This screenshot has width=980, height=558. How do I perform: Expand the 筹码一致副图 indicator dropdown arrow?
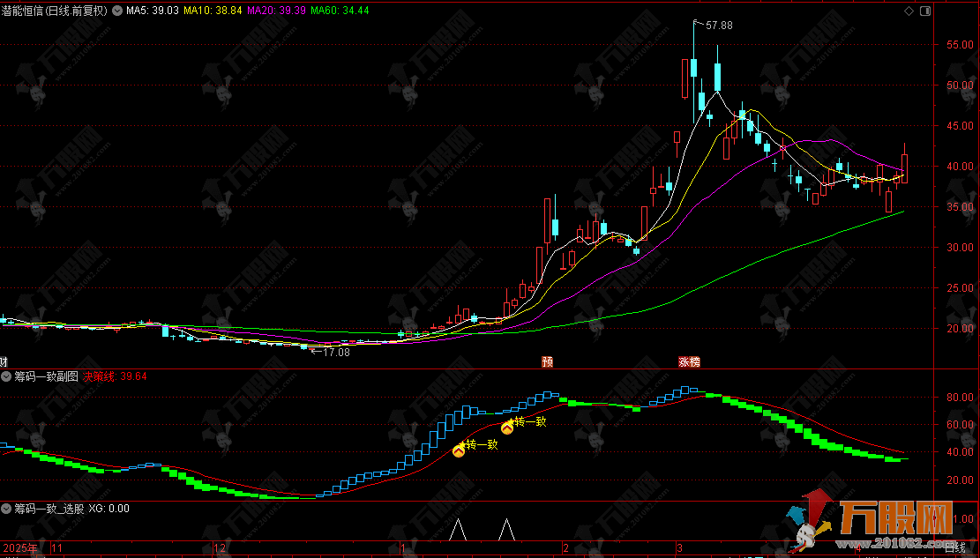(7, 376)
